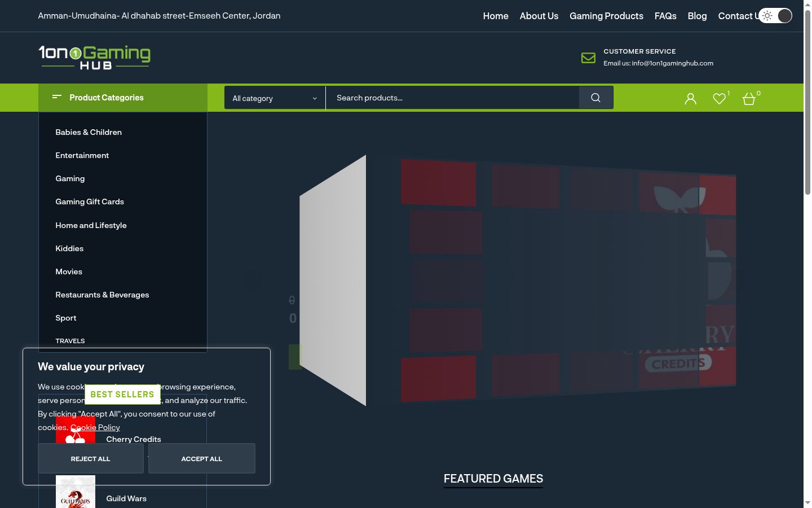
Task: Open the user account icon
Action: click(x=690, y=99)
